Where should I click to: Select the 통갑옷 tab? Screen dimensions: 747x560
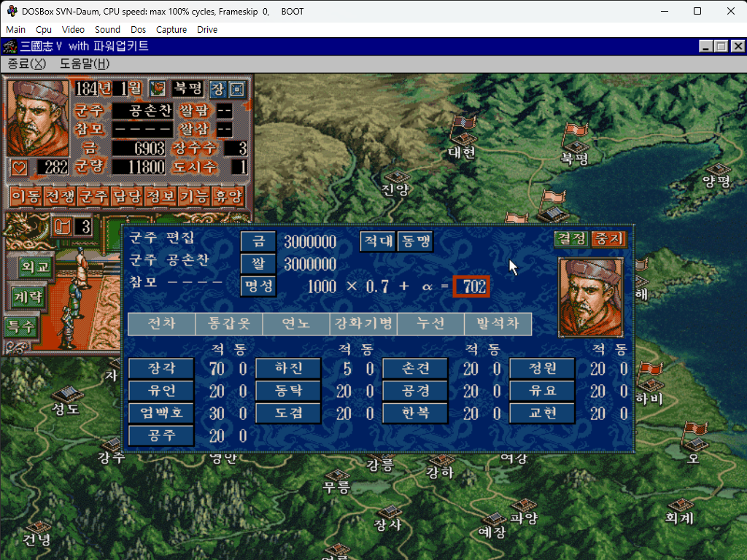pos(229,324)
